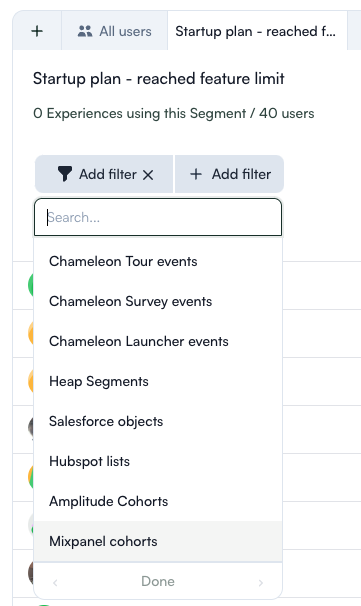Click the plus icon to add new tab

[37, 31]
